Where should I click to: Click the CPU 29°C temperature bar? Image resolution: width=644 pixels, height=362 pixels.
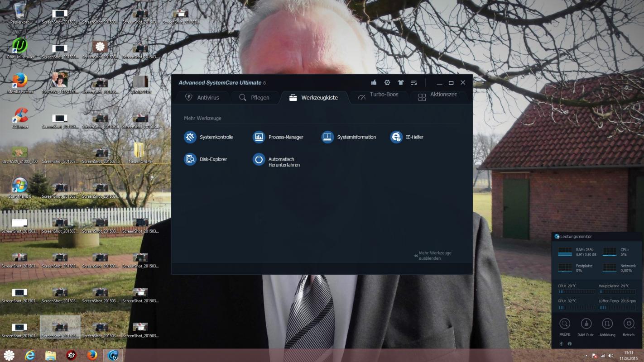[576, 292]
